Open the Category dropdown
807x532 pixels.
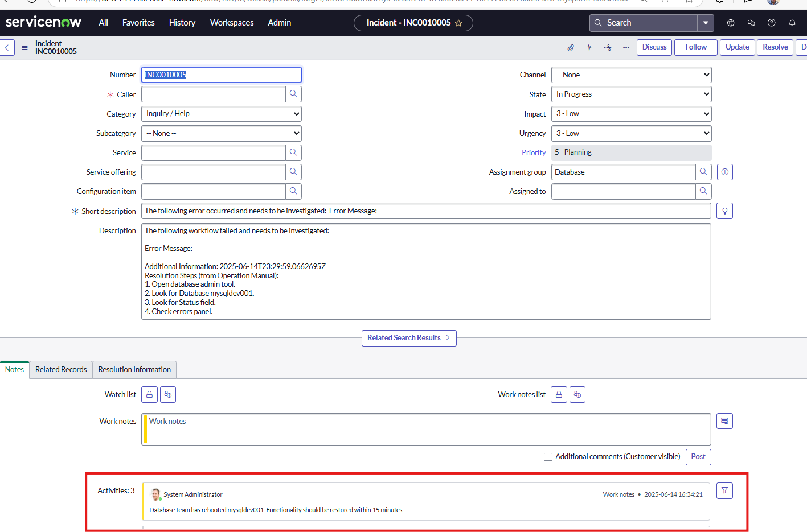tap(222, 114)
